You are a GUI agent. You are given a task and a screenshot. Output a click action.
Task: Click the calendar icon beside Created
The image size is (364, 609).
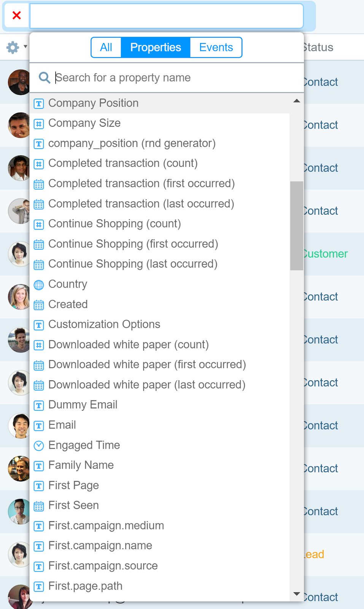pyautogui.click(x=39, y=305)
